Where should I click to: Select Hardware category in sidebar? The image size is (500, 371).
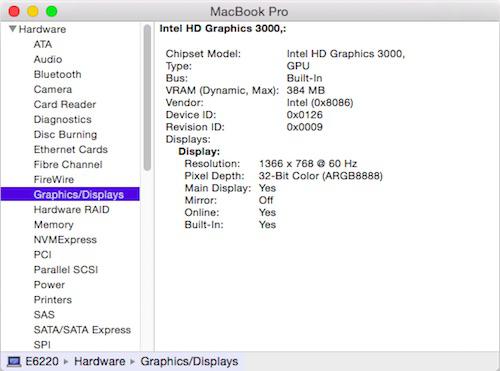(42, 29)
